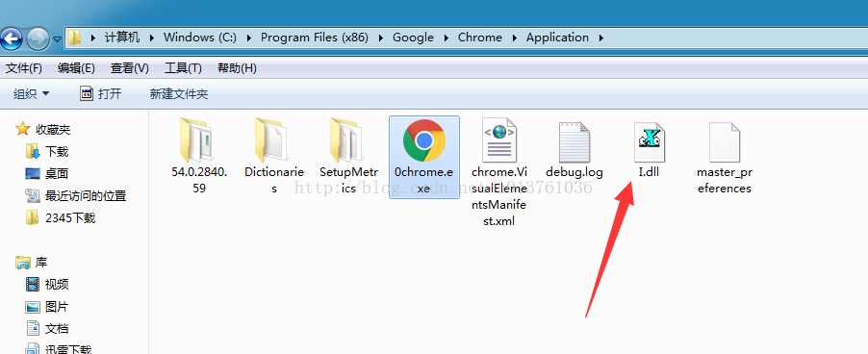This screenshot has width=868, height=354.
Task: Expand arrow between Google and Chrome breadcrumbs
Action: (x=447, y=38)
